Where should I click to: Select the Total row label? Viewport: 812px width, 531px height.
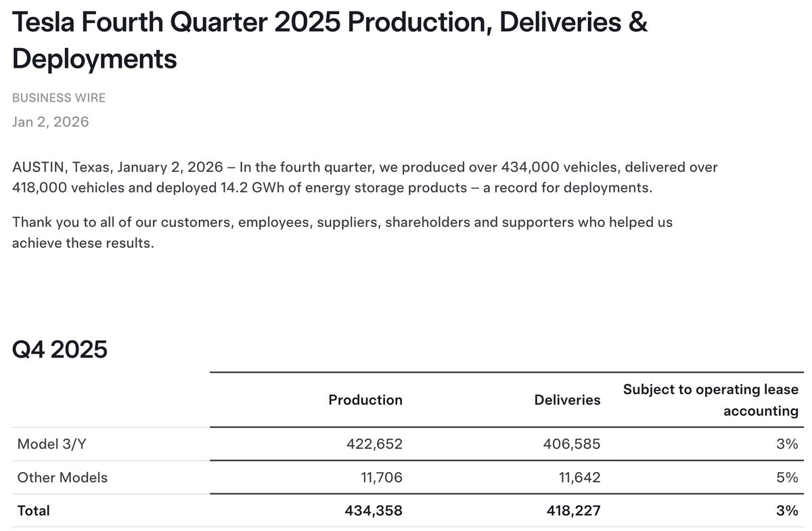(33, 511)
